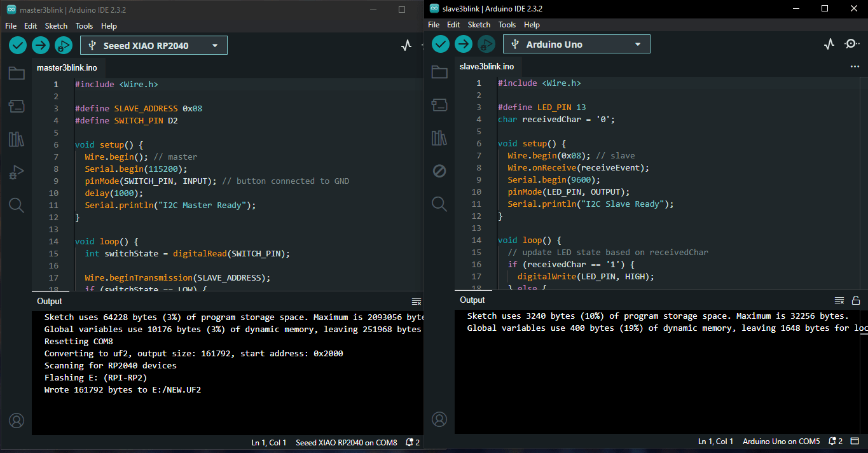The height and width of the screenshot is (453, 868).
Task: Click the 'I2C Slave Ready' println line
Action: pos(591,204)
